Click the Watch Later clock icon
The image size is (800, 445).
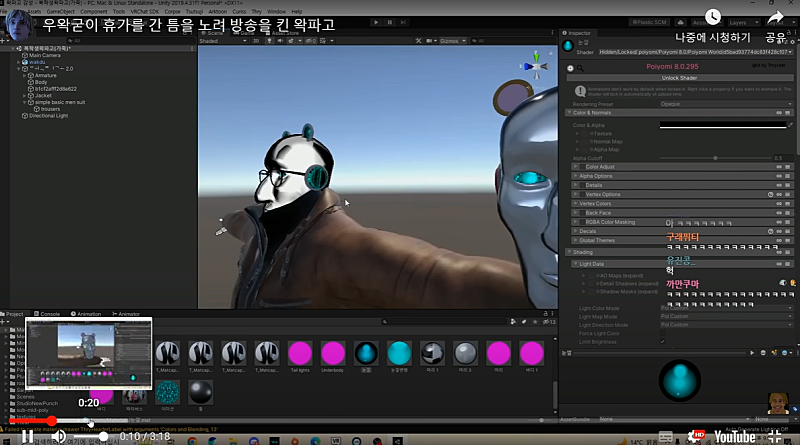(713, 17)
